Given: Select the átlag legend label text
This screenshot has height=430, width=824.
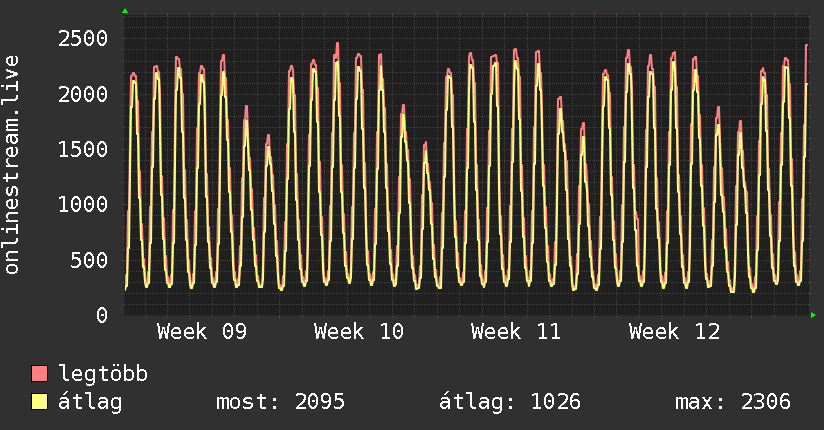Looking at the screenshot, I should tap(90, 402).
